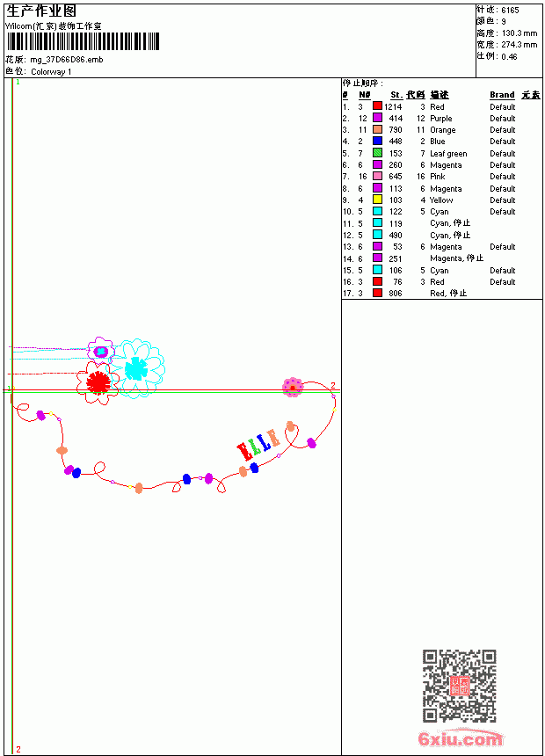Select the Orange swatch in row 3
545x756 pixels.
click(378, 129)
